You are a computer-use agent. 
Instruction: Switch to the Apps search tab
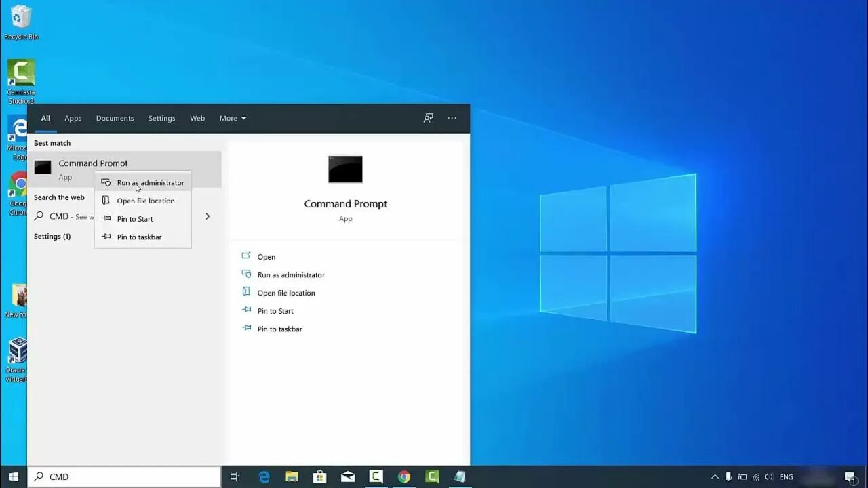[73, 118]
